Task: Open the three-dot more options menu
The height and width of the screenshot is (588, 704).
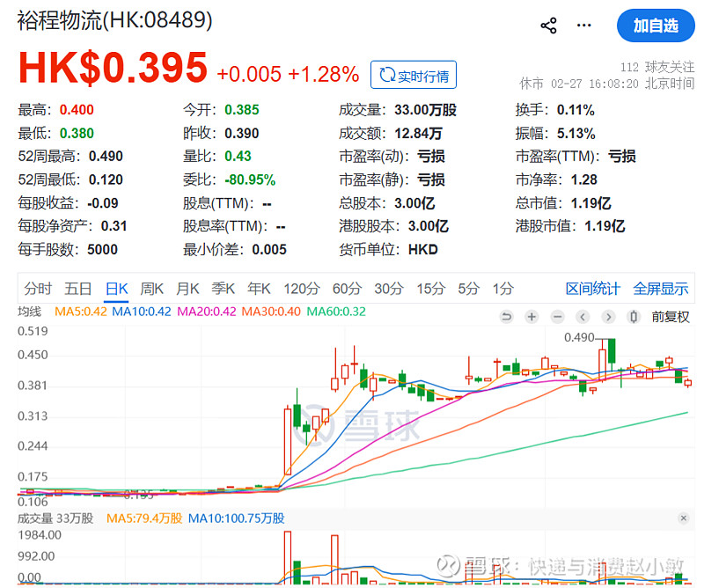Action: point(583,26)
